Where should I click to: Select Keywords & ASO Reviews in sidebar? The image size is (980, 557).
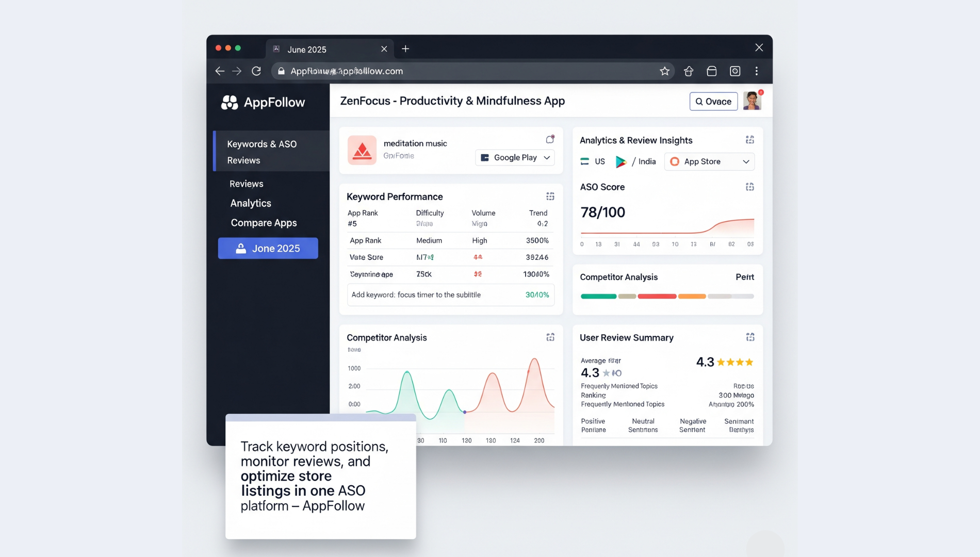[271, 152]
